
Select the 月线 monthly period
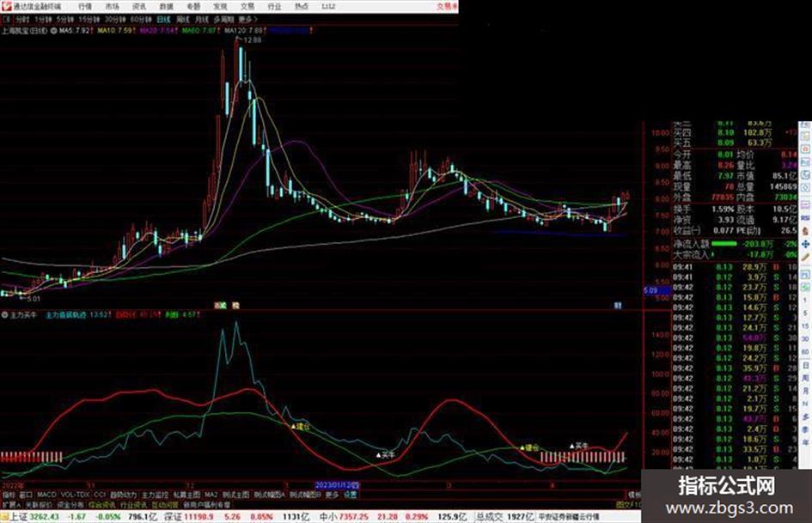pos(201,20)
